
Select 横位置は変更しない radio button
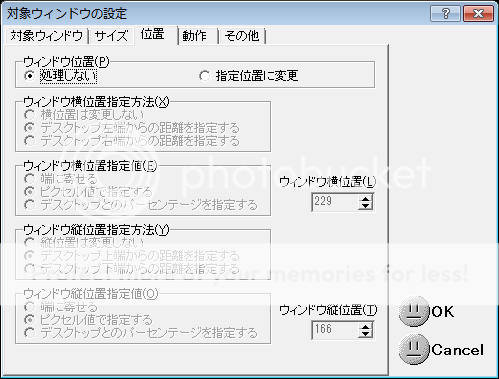pyautogui.click(x=84, y=115)
